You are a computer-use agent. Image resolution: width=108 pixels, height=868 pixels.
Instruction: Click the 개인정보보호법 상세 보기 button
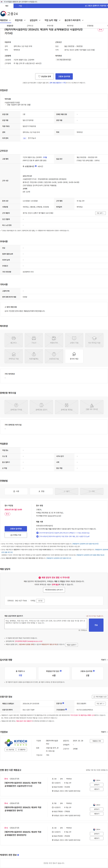point(54,590)
